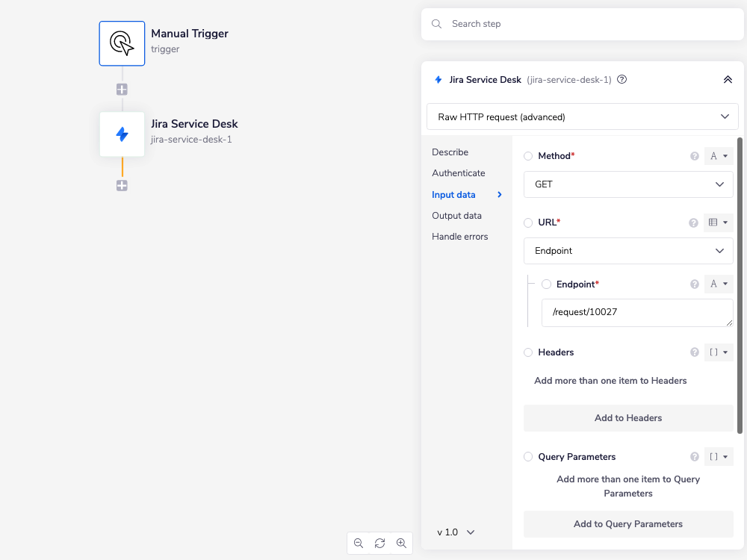The height and width of the screenshot is (560, 747).
Task: Click the Jira Service Desk lightning bolt icon
Action: click(122, 134)
